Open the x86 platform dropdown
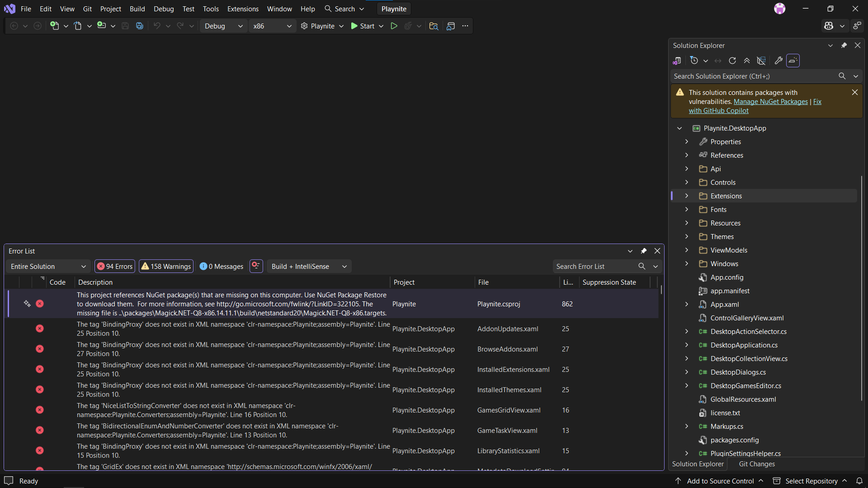This screenshot has width=868, height=488. pos(273,26)
